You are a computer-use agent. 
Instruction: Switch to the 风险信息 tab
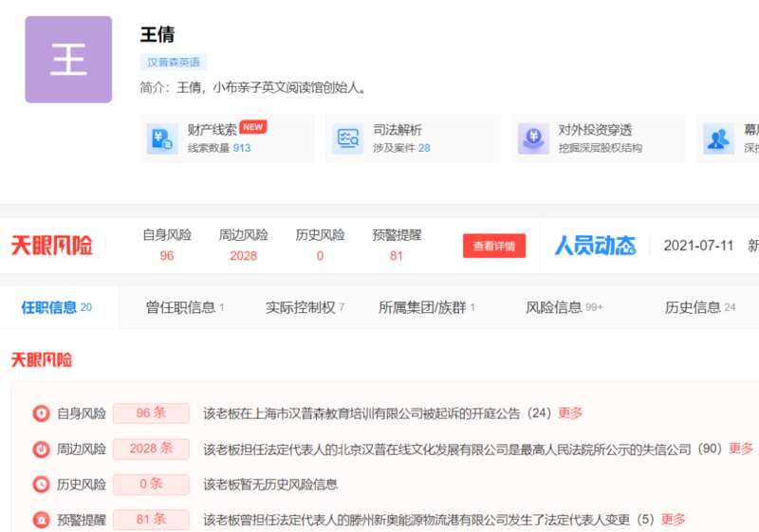pos(565,307)
